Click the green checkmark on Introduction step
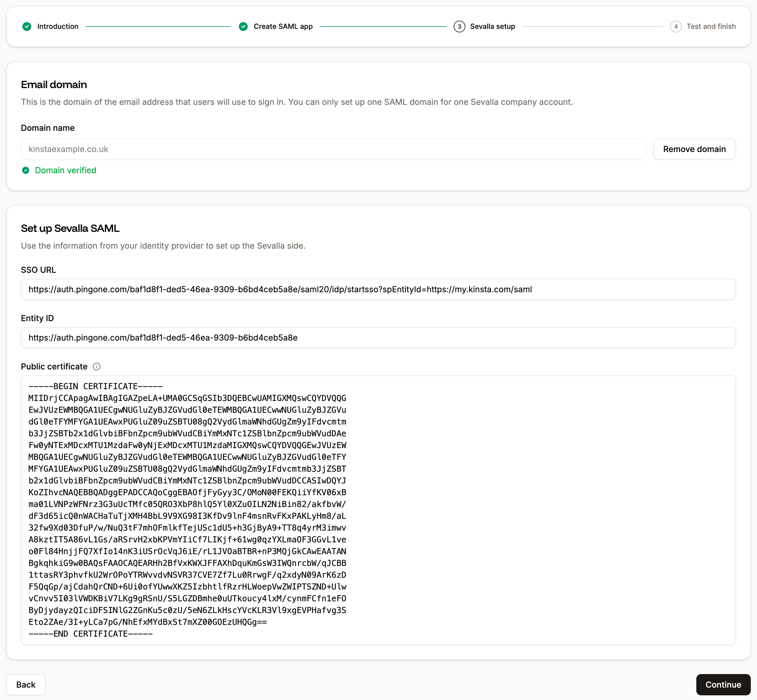The width and height of the screenshot is (757, 700). coord(27,27)
